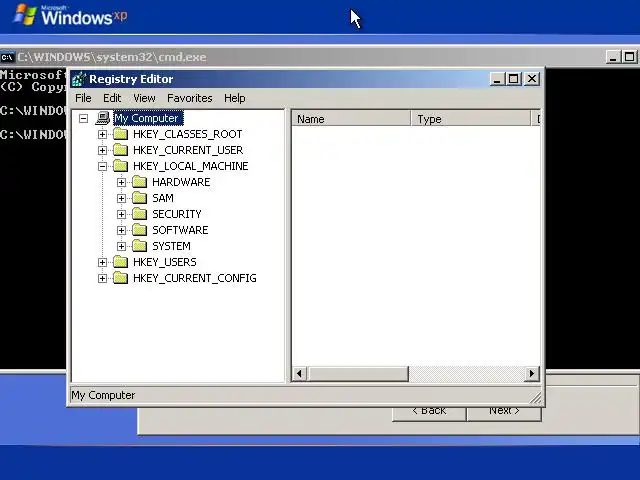The width and height of the screenshot is (640, 480).
Task: Open the View menu in Registry Editor
Action: [x=144, y=98]
